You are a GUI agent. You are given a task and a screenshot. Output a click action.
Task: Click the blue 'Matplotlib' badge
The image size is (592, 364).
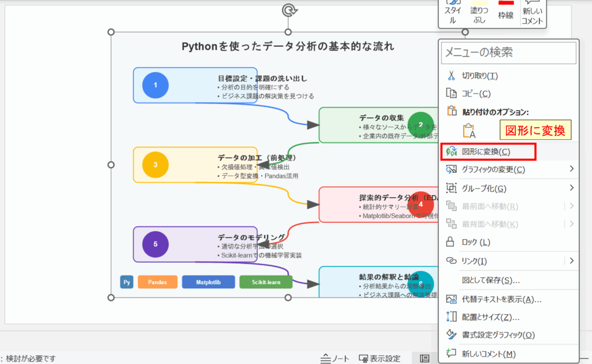coord(208,282)
